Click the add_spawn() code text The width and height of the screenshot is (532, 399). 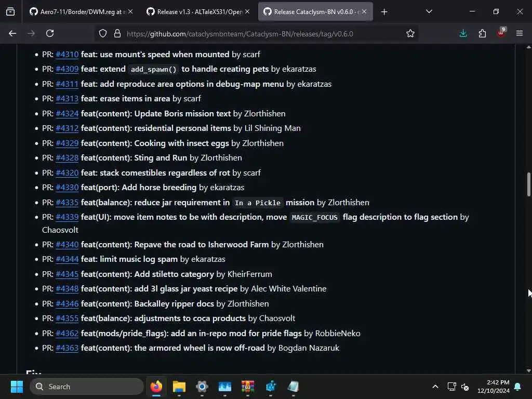(154, 70)
